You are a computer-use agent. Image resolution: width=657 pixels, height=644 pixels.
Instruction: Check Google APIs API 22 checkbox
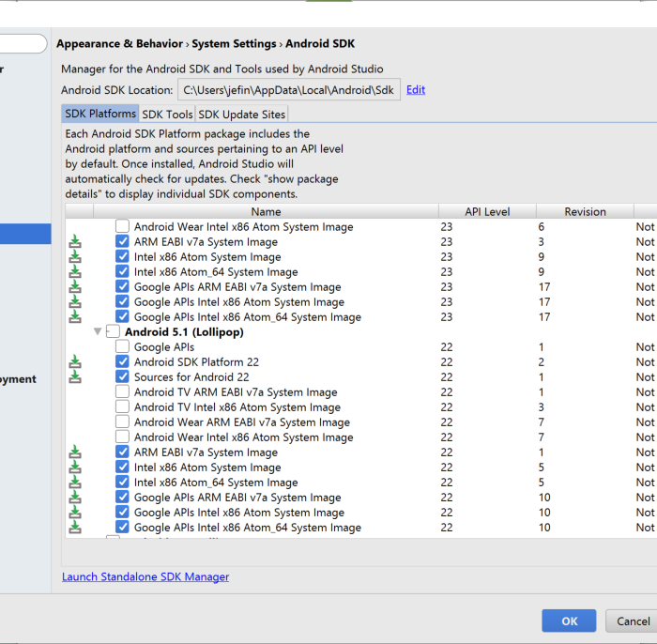click(122, 346)
